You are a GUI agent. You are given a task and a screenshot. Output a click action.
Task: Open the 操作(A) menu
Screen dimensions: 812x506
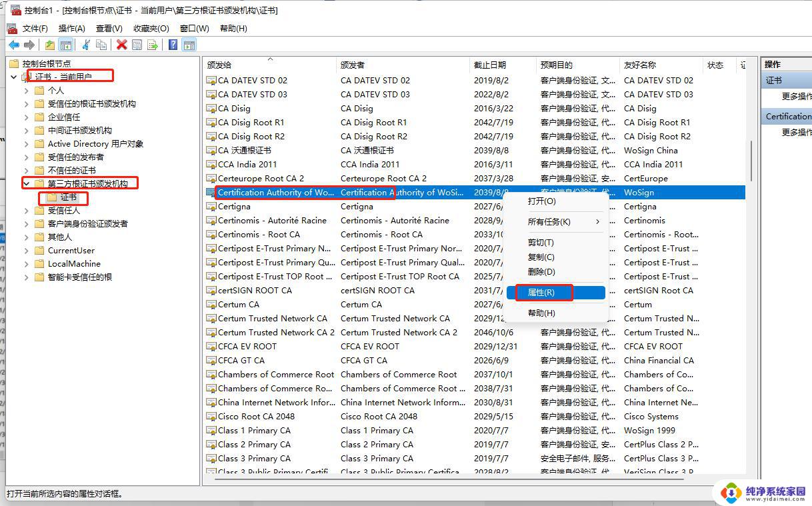click(x=72, y=28)
